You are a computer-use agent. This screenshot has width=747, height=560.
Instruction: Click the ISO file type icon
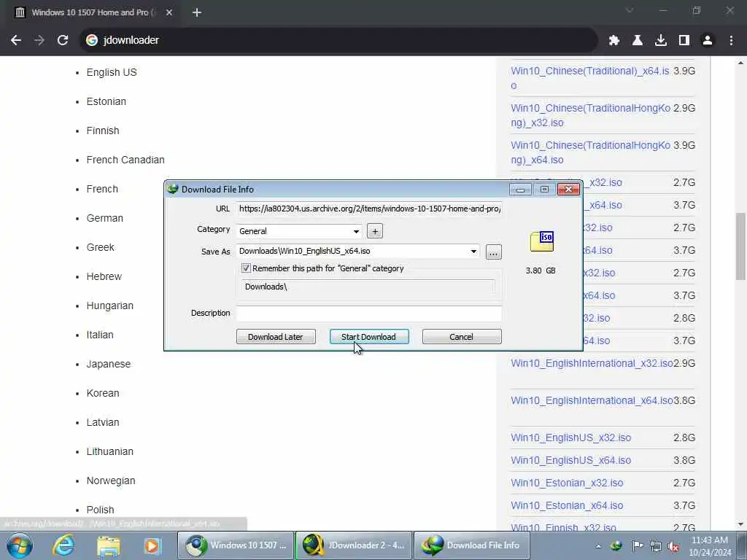coord(542,241)
